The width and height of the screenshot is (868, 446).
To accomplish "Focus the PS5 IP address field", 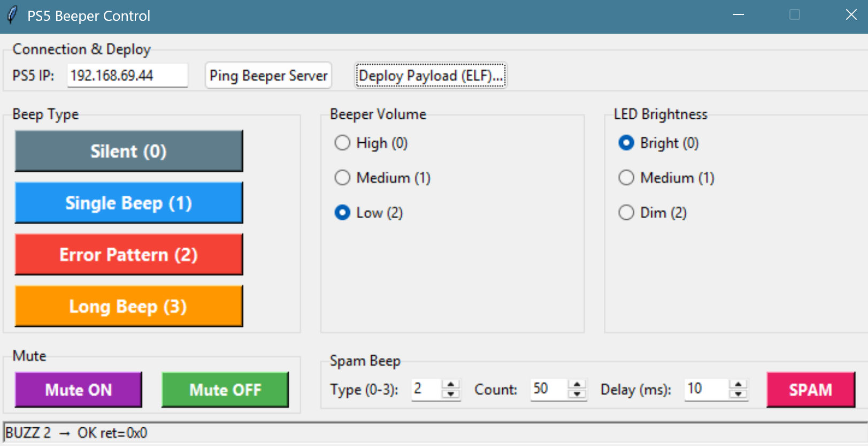I will coord(127,75).
